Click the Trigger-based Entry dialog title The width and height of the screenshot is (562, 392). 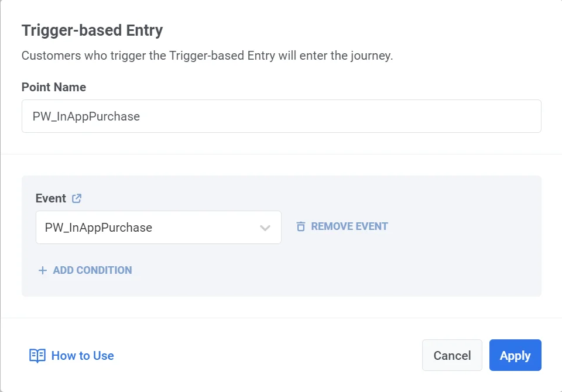coord(92,30)
